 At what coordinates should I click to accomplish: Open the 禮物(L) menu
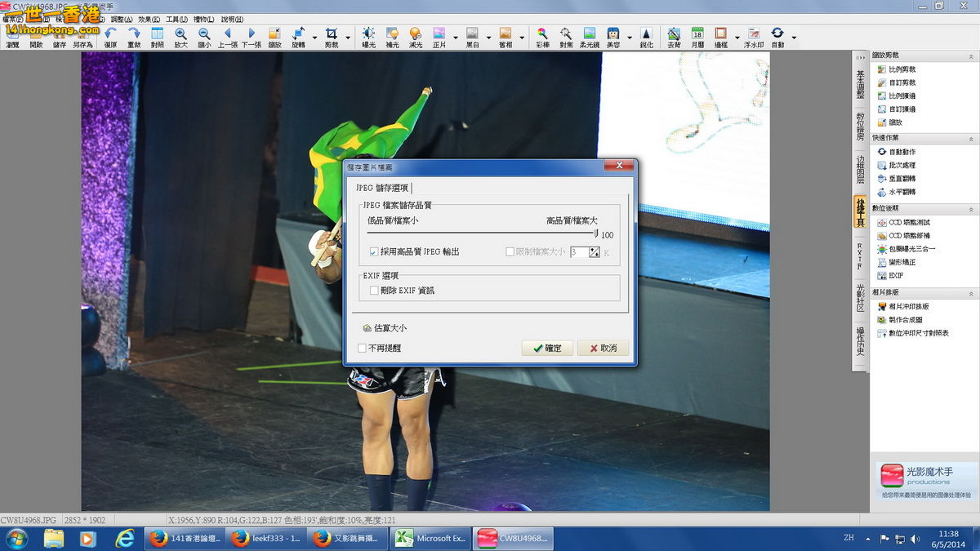tap(204, 19)
